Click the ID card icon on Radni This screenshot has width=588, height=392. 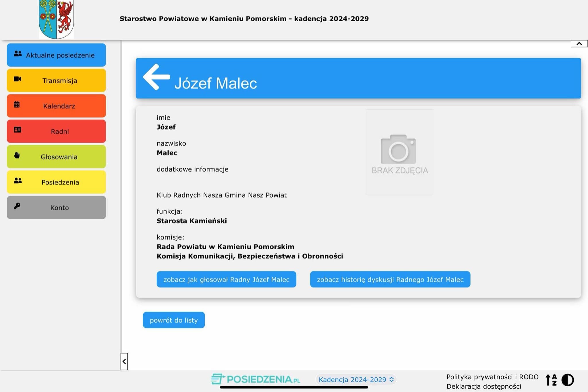(x=18, y=130)
